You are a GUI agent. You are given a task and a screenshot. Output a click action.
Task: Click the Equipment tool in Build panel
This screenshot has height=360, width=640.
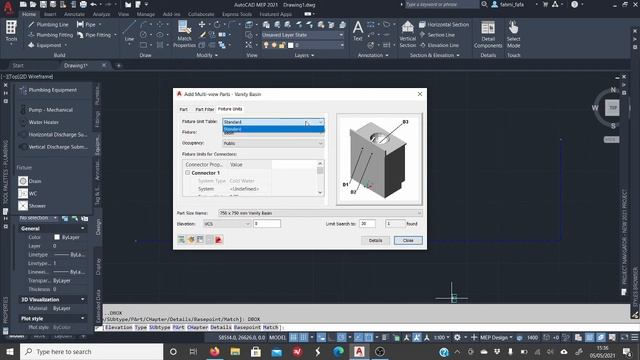[47, 45]
